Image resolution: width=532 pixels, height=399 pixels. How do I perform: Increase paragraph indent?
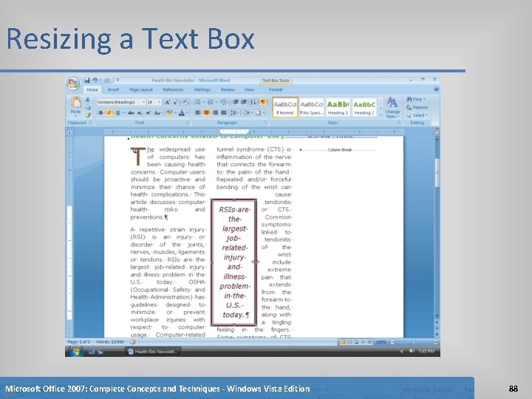point(244,102)
